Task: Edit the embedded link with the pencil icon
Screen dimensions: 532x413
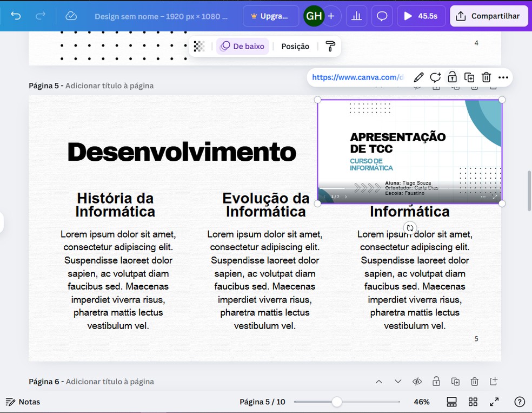Action: pyautogui.click(x=418, y=77)
